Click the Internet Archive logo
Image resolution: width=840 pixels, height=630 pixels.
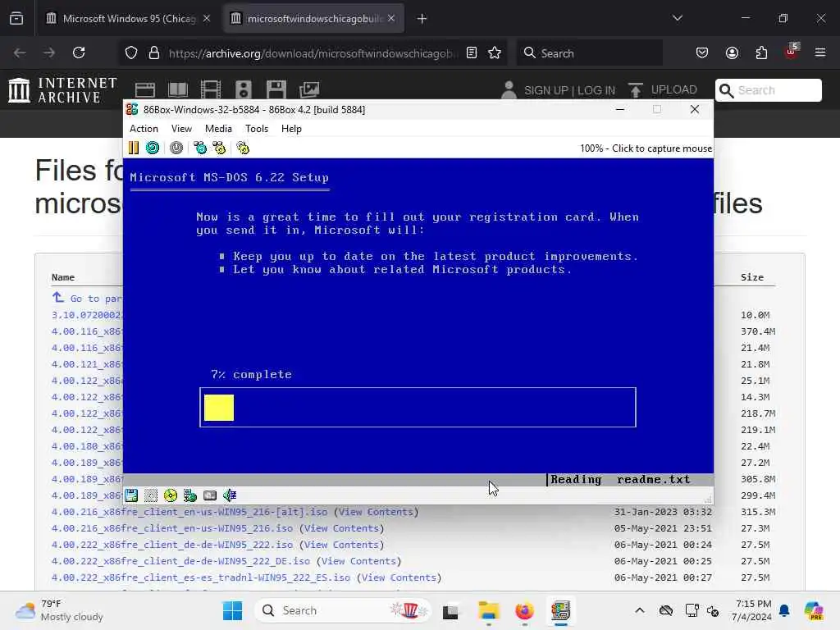(x=62, y=89)
